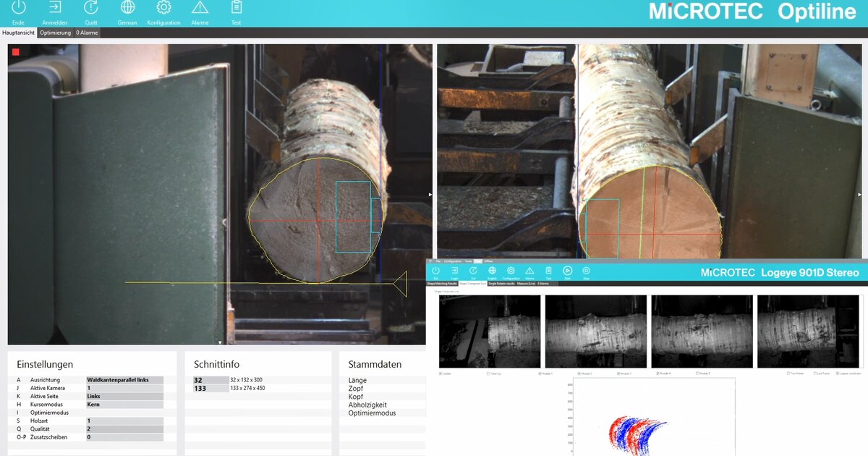This screenshot has width=868, height=456.
Task: Toggle the Logeye coordinates checkbox
Action: click(838, 373)
